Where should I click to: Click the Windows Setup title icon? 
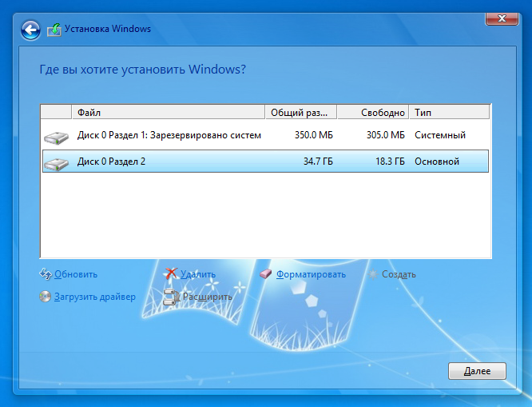coord(54,30)
